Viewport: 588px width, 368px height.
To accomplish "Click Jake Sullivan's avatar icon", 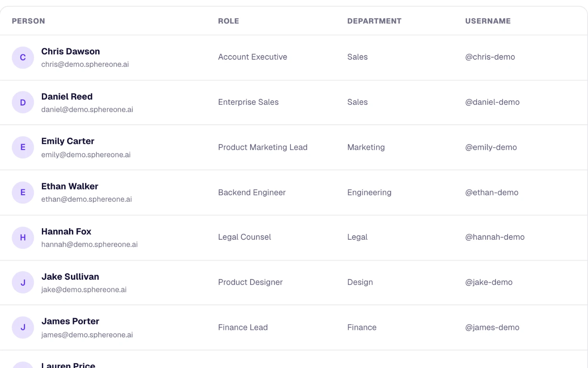I will (x=23, y=282).
